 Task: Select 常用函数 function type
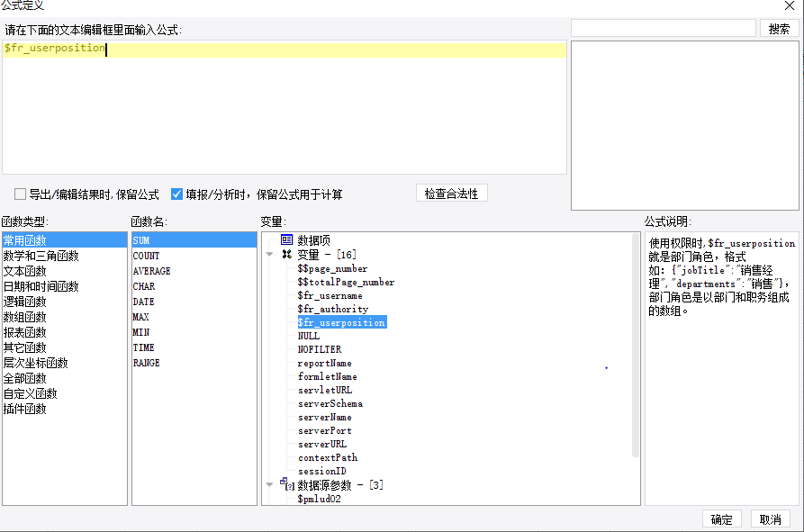(65, 239)
